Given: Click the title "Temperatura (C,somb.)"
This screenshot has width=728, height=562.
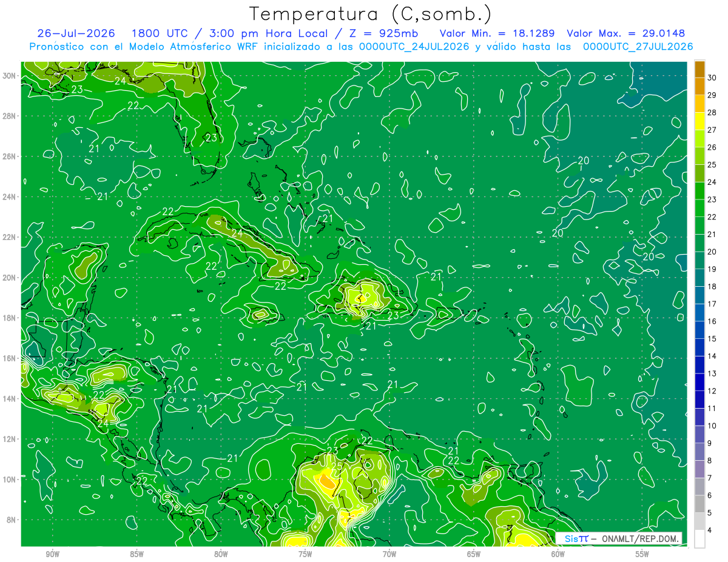Looking at the screenshot, I should 371,13.
